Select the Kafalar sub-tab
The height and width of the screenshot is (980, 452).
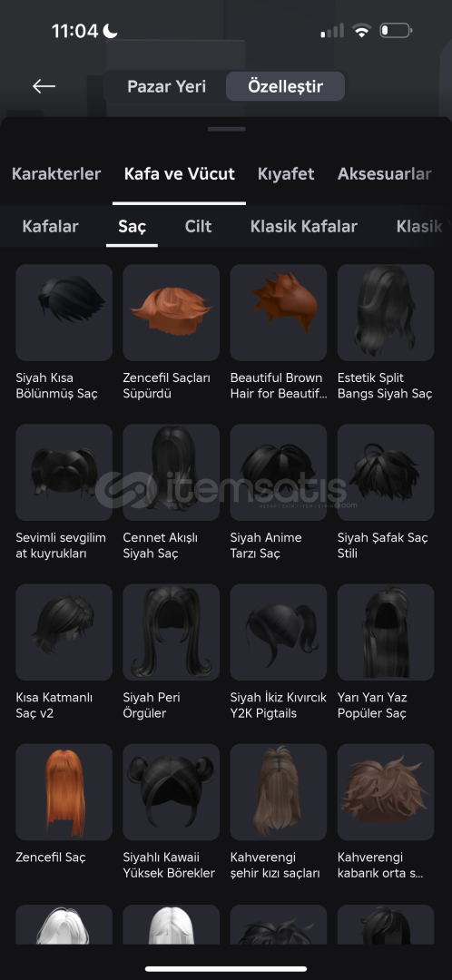coord(50,226)
